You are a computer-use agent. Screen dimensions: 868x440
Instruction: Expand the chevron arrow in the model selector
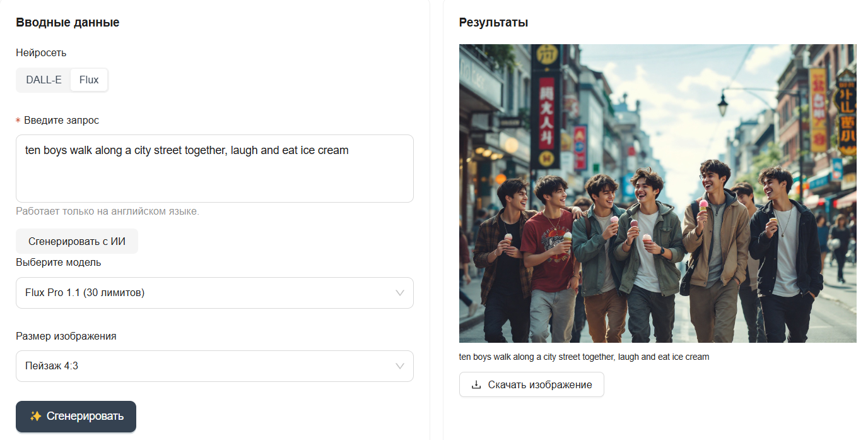(399, 293)
